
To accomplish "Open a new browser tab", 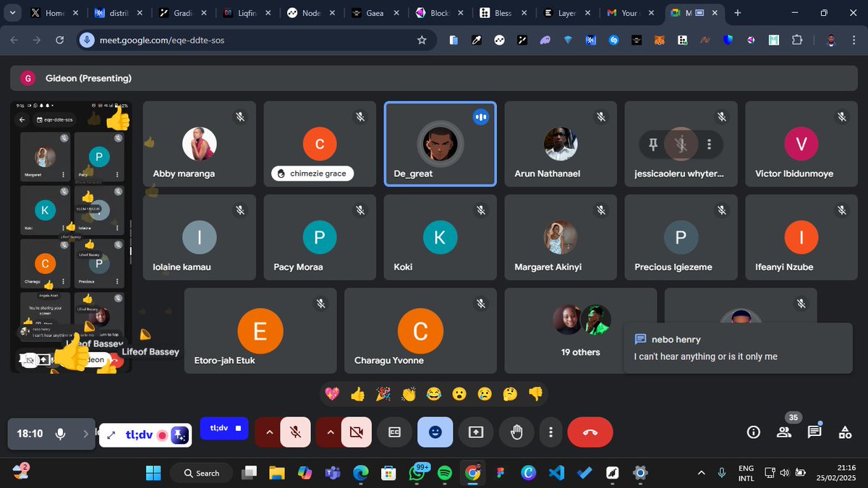I will tap(738, 13).
